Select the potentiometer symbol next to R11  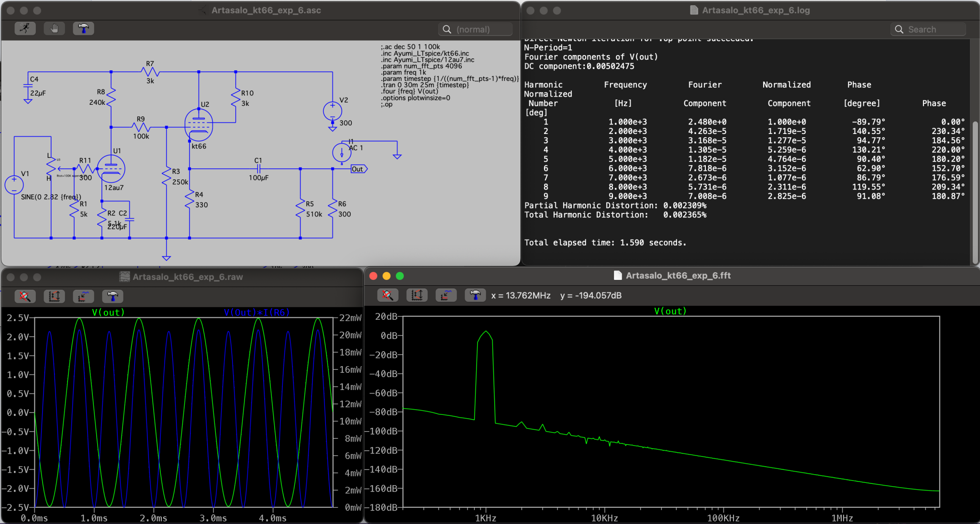51,166
